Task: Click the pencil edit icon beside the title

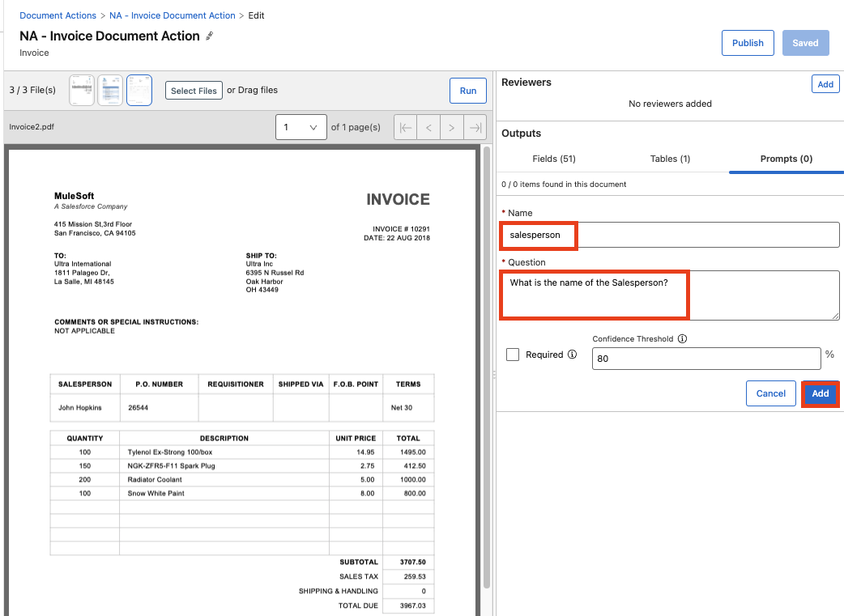Action: [210, 36]
